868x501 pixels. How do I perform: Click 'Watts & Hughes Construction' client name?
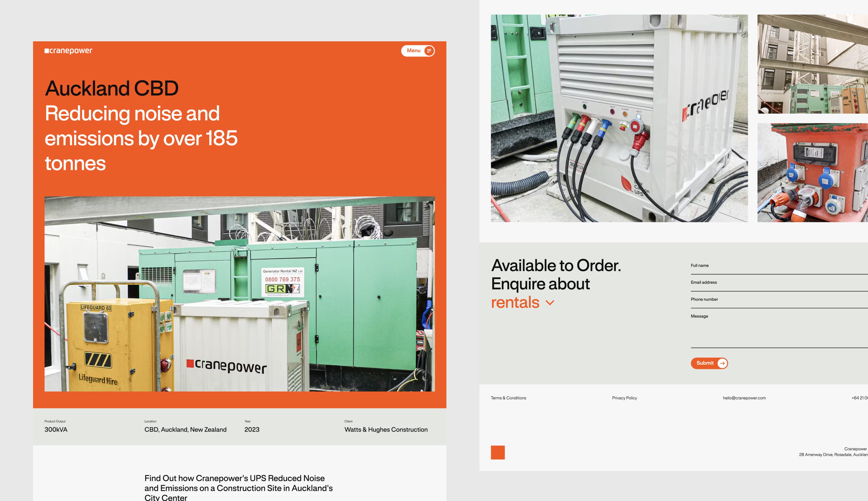[x=386, y=429]
